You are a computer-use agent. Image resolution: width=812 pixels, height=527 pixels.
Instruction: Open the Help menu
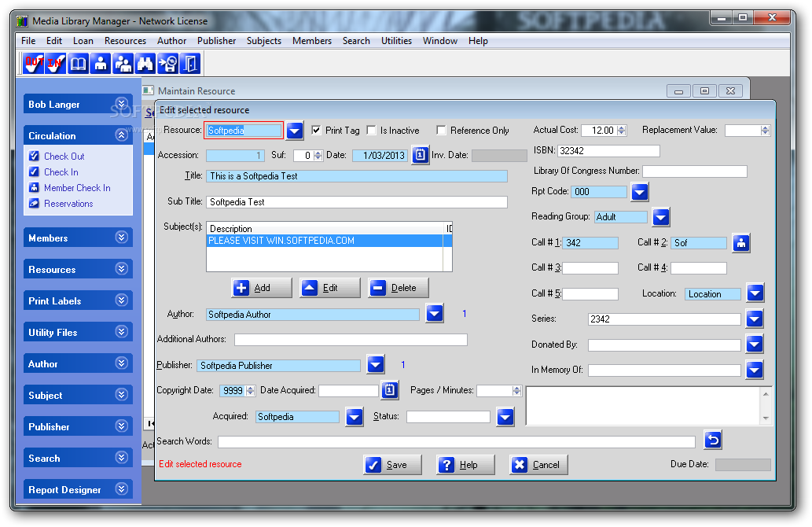(x=478, y=40)
